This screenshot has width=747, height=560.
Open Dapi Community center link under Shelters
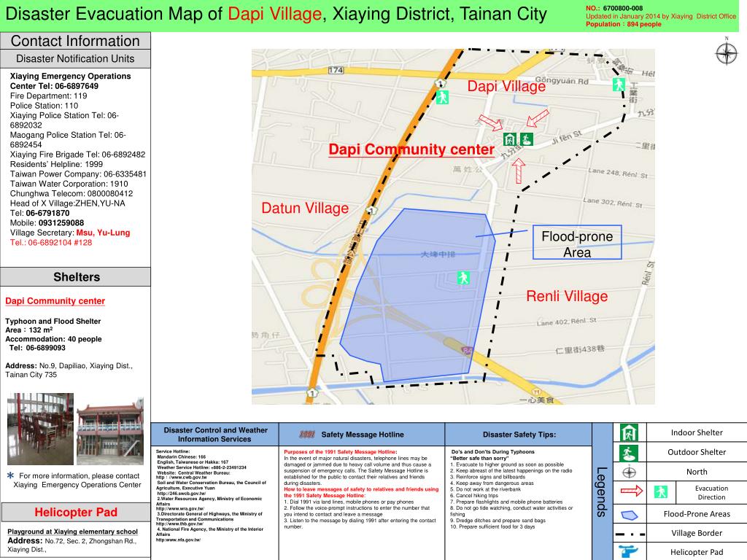click(55, 301)
